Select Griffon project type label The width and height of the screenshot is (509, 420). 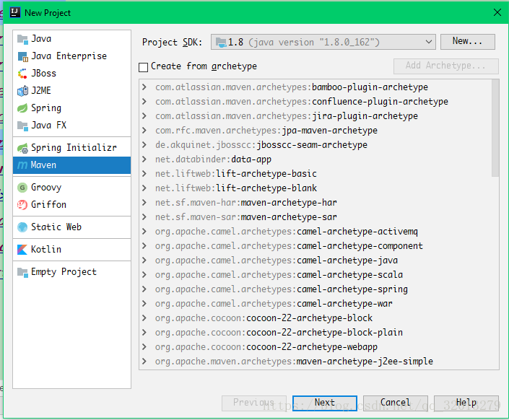coord(48,204)
